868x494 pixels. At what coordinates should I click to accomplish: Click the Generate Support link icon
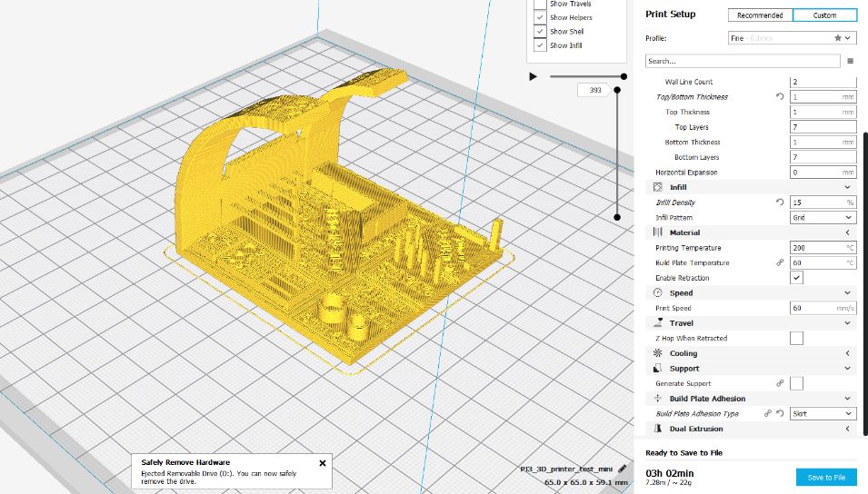(780, 383)
